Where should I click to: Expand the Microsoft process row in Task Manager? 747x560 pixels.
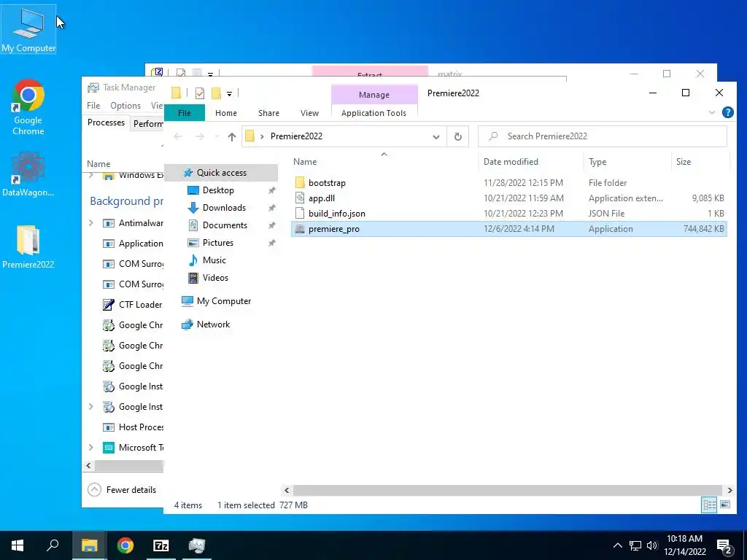point(91,448)
